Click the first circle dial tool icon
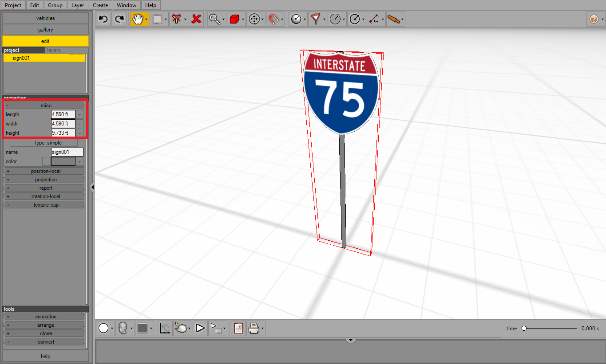This screenshot has width=606, height=364. coord(296,19)
